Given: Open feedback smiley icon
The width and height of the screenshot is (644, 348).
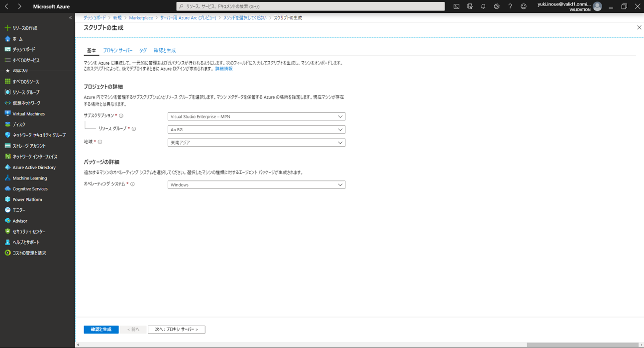Looking at the screenshot, I should click(524, 6).
